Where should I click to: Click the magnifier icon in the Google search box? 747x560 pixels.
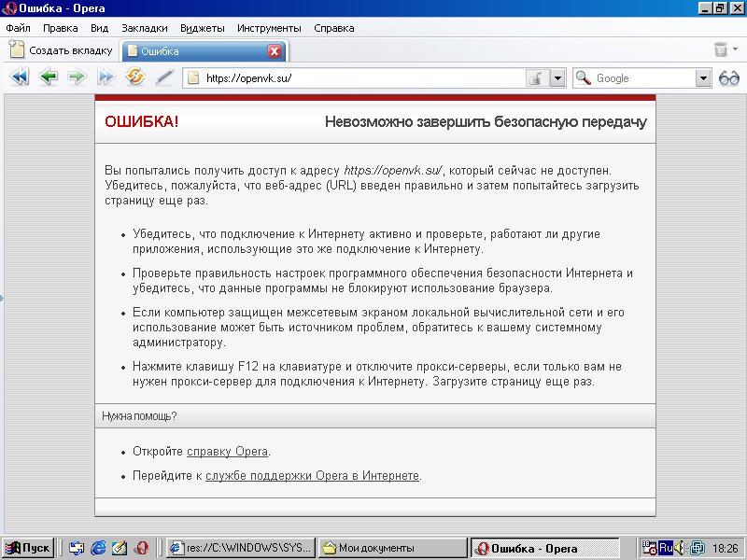tap(583, 77)
